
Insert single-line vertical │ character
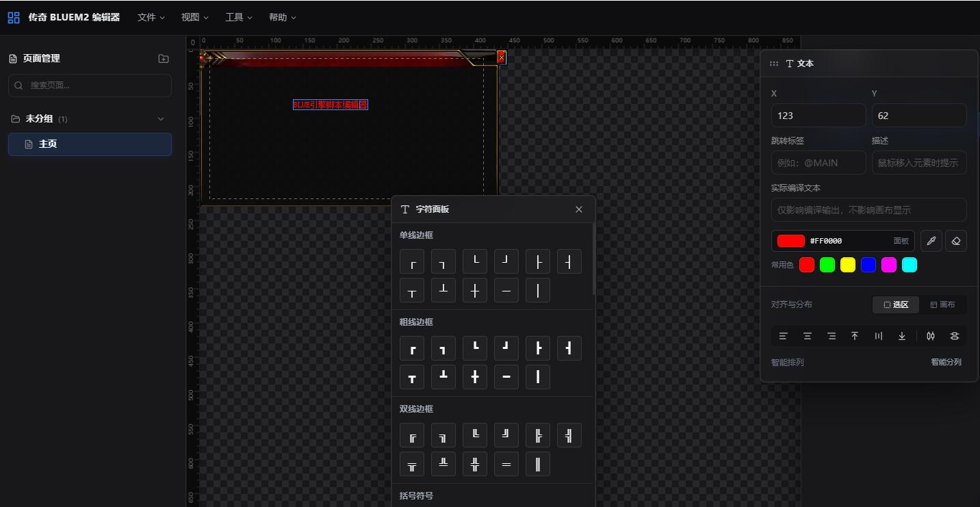538,290
